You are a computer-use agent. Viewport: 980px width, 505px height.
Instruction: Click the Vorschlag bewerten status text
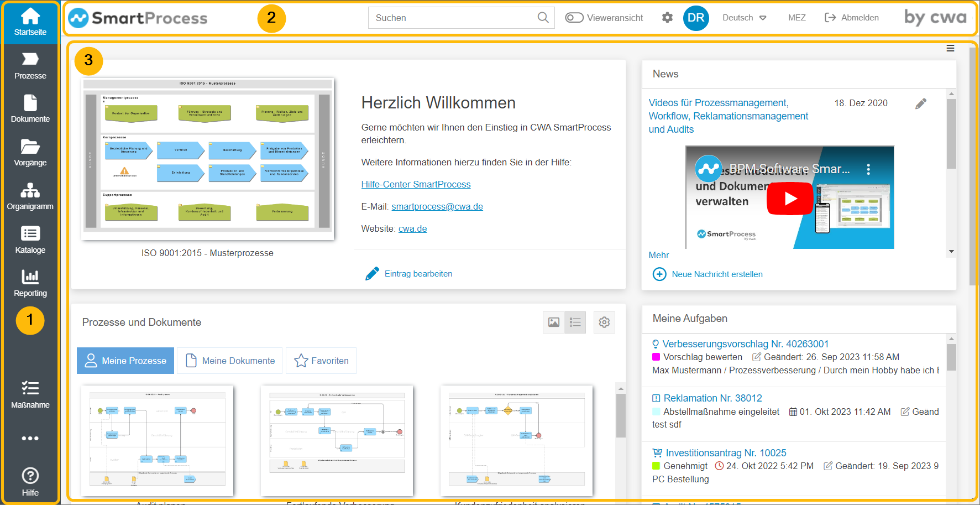click(x=703, y=357)
